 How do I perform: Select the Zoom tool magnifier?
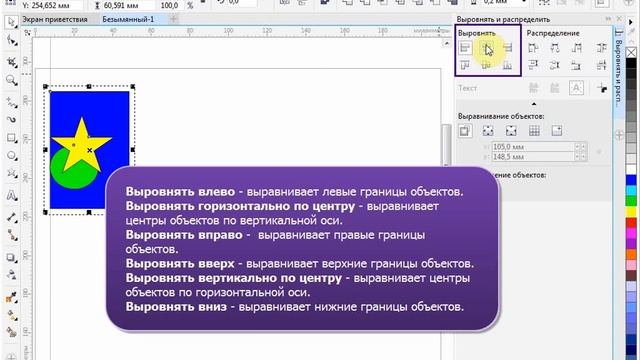(x=11, y=80)
